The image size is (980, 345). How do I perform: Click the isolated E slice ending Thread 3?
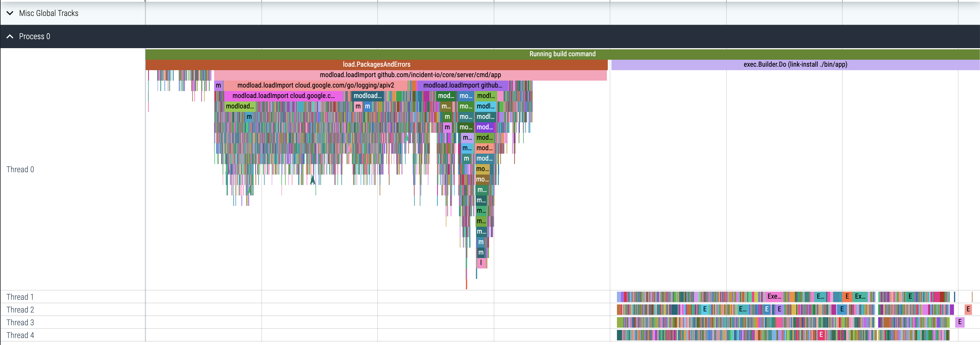(960, 322)
